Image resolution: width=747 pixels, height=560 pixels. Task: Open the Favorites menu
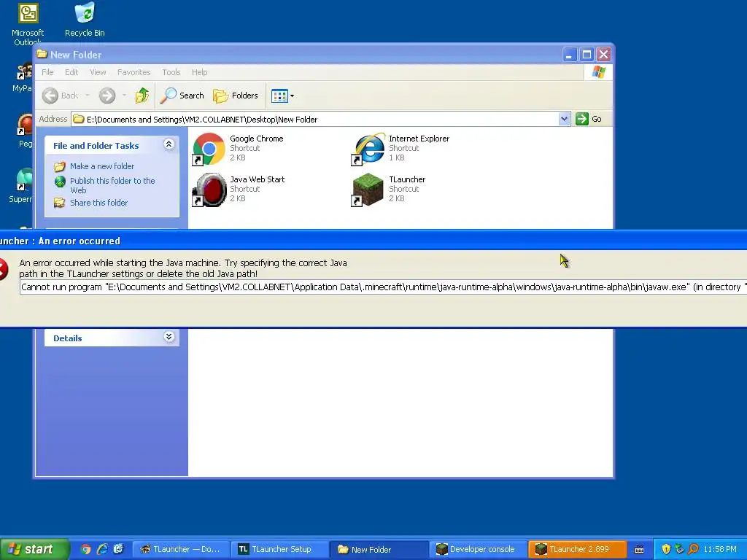click(134, 72)
